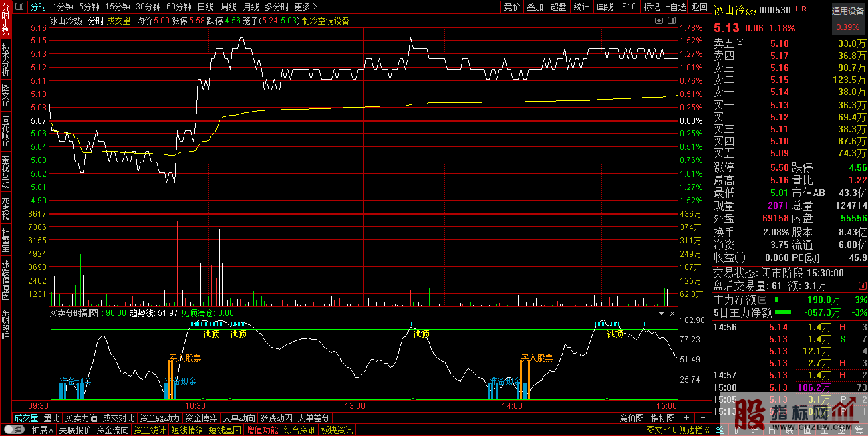Open the 增值功能 bottom tab
The image size is (868, 436).
(262, 430)
